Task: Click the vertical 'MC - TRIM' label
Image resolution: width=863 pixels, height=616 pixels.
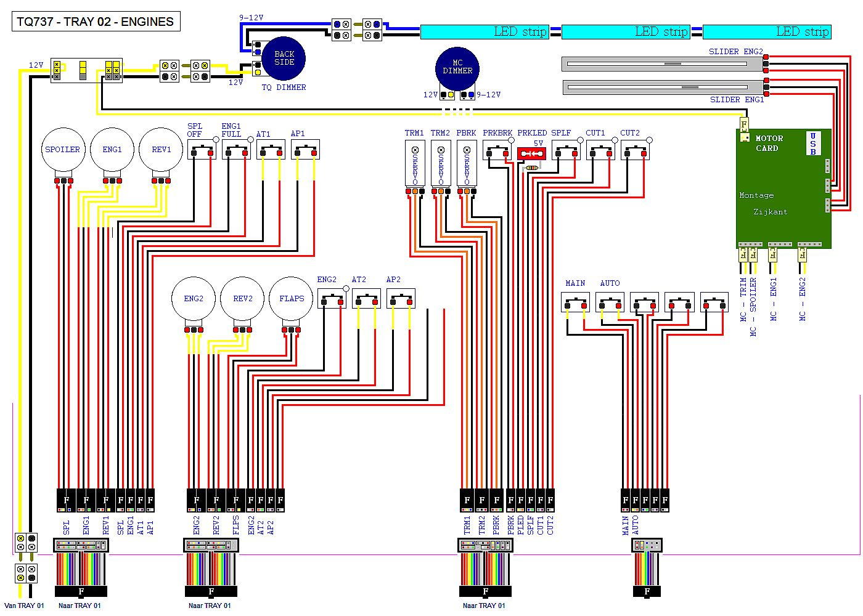Action: click(743, 299)
